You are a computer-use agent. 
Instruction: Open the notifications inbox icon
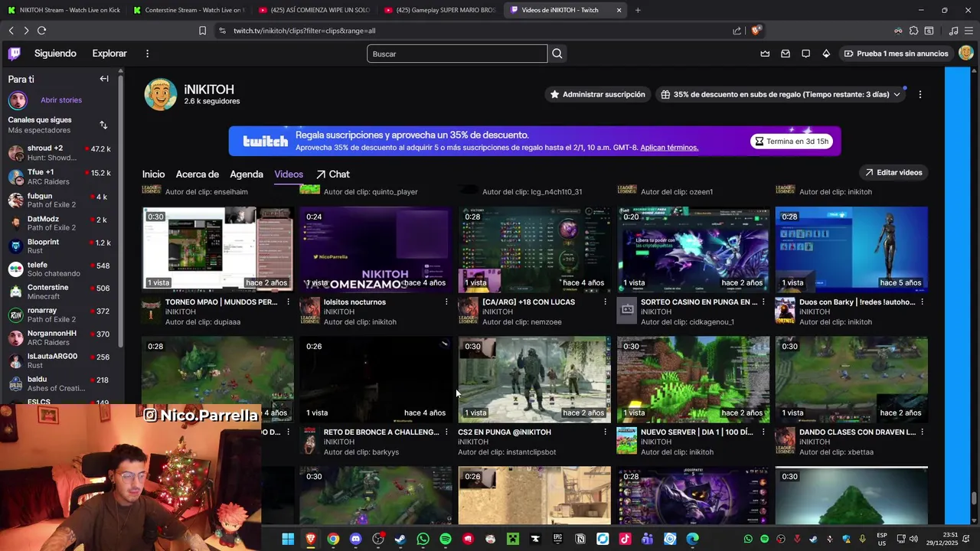tap(786, 54)
